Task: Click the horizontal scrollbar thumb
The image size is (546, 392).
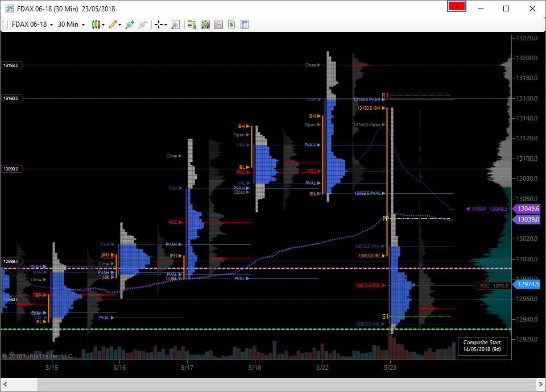Action: click(x=286, y=385)
